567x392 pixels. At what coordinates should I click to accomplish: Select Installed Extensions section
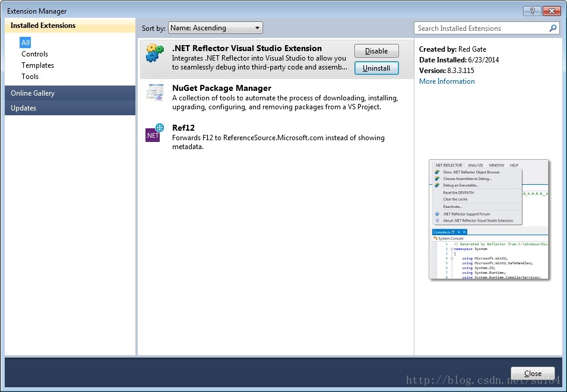point(70,26)
